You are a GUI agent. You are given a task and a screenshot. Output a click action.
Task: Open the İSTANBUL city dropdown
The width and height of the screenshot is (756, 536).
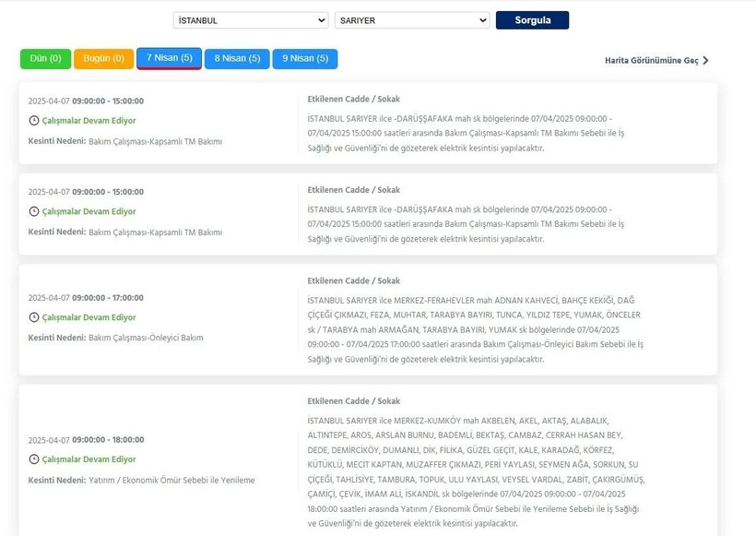tap(251, 20)
